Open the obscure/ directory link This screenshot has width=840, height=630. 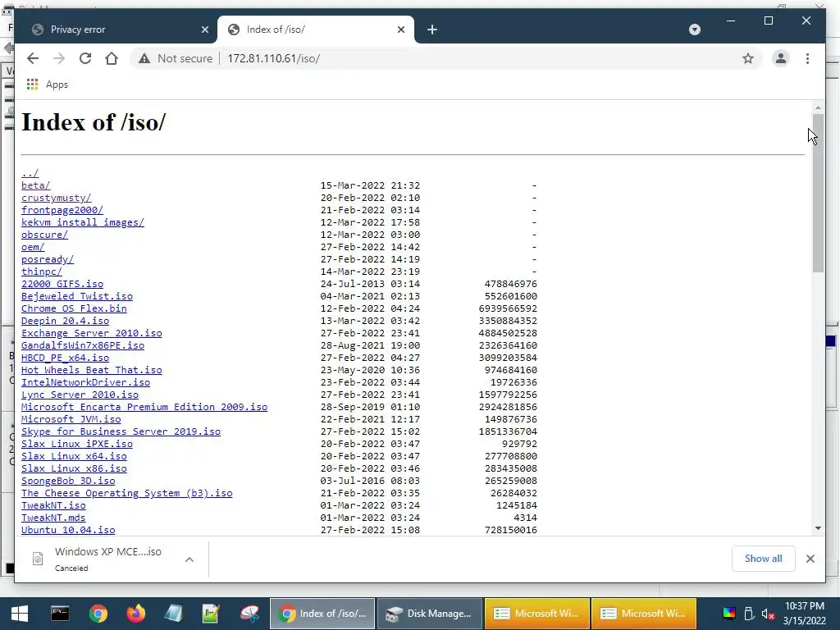click(44, 235)
